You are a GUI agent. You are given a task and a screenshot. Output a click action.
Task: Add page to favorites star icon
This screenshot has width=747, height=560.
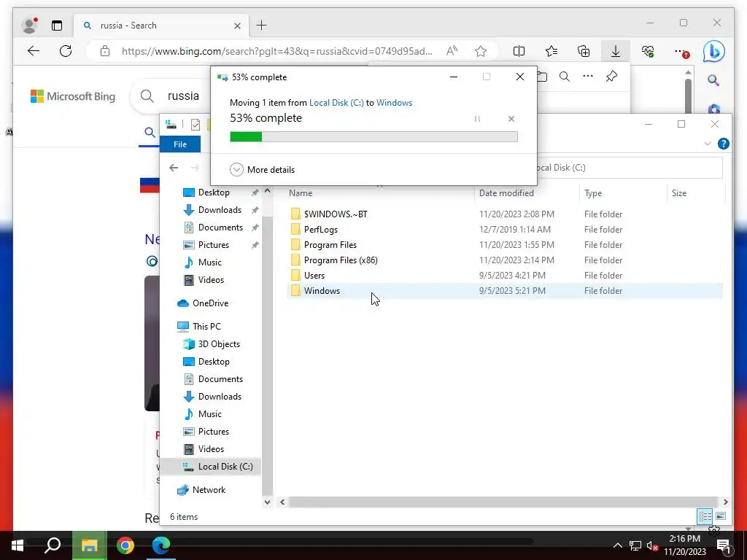481,51
